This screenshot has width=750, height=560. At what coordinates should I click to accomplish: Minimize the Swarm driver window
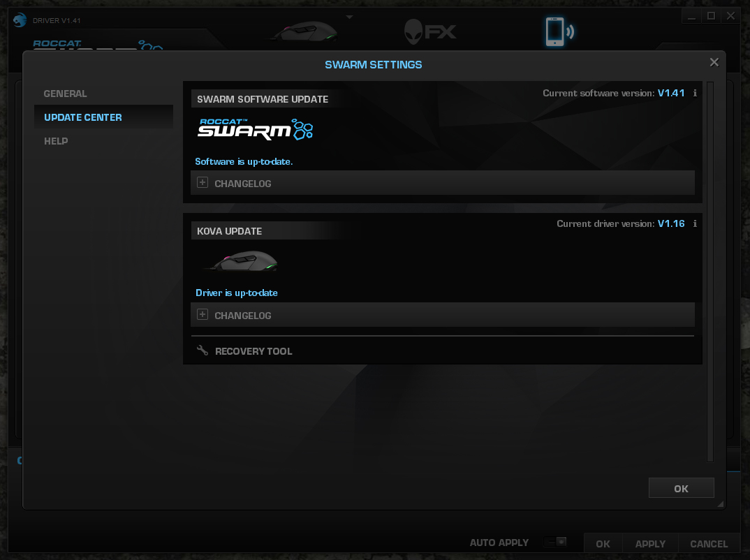click(x=691, y=16)
